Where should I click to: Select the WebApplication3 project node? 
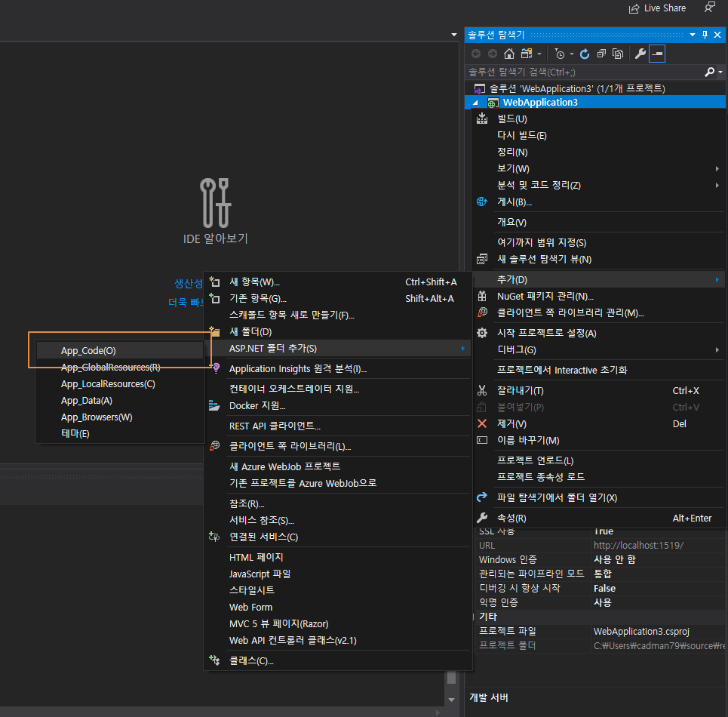coord(540,103)
